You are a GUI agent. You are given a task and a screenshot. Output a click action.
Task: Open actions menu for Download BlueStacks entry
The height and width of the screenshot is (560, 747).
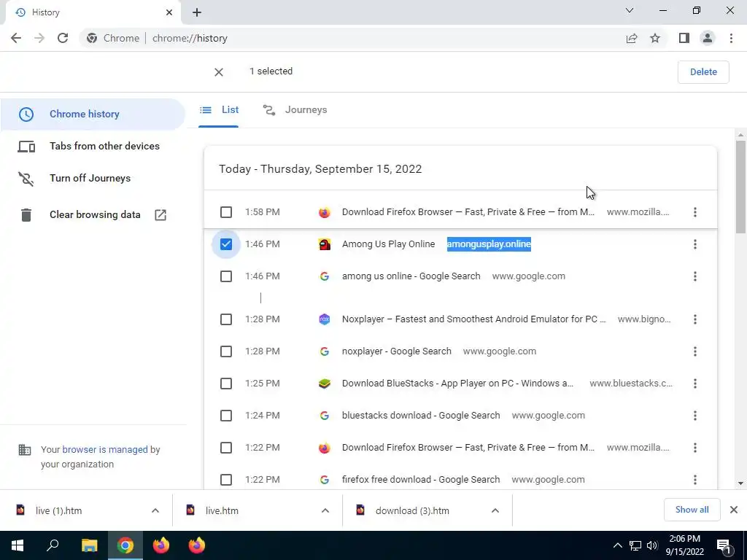click(x=695, y=384)
